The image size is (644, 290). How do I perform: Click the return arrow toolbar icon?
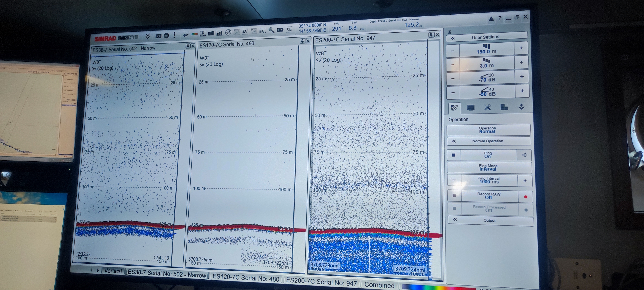[x=186, y=35]
